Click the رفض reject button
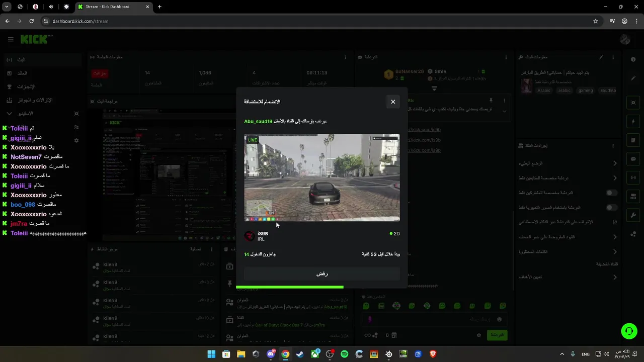Screen dimensions: 644x362 click(322, 274)
